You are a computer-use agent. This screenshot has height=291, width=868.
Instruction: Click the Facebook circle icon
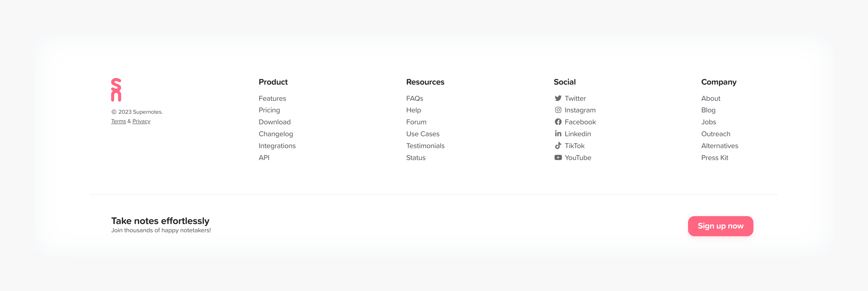[558, 122]
